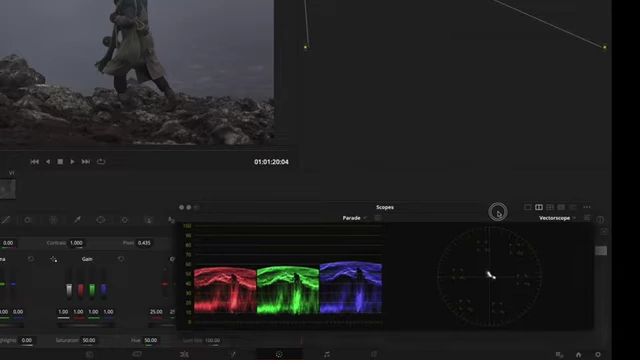Image resolution: width=640 pixels, height=360 pixels.
Task: Open the Magic Mask palette
Action: click(x=149, y=220)
